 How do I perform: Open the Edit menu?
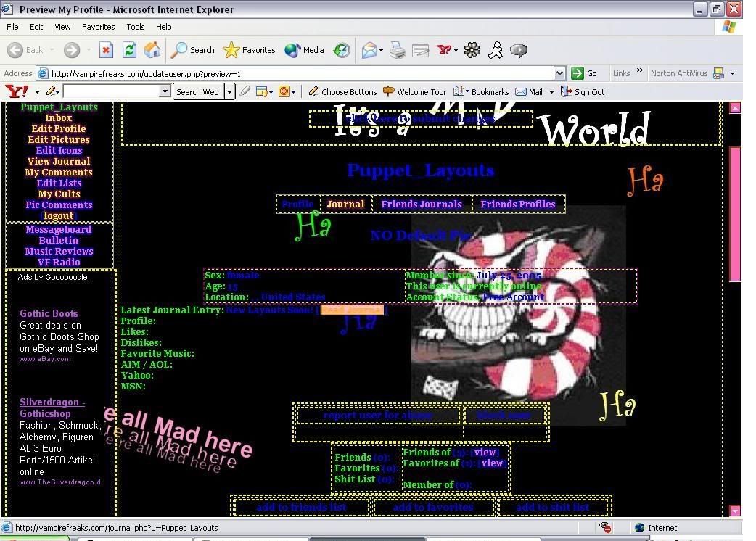pyautogui.click(x=36, y=27)
